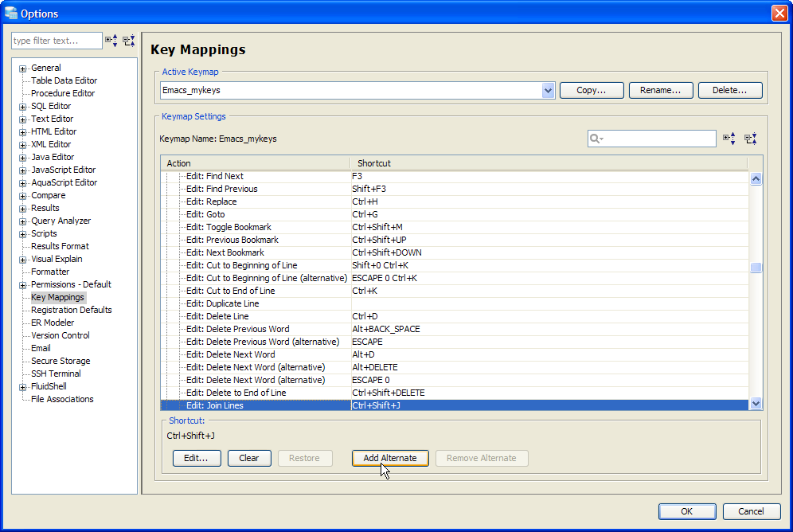Expand the Results tree node
Image resolution: width=793 pixels, height=532 pixels.
(23, 209)
